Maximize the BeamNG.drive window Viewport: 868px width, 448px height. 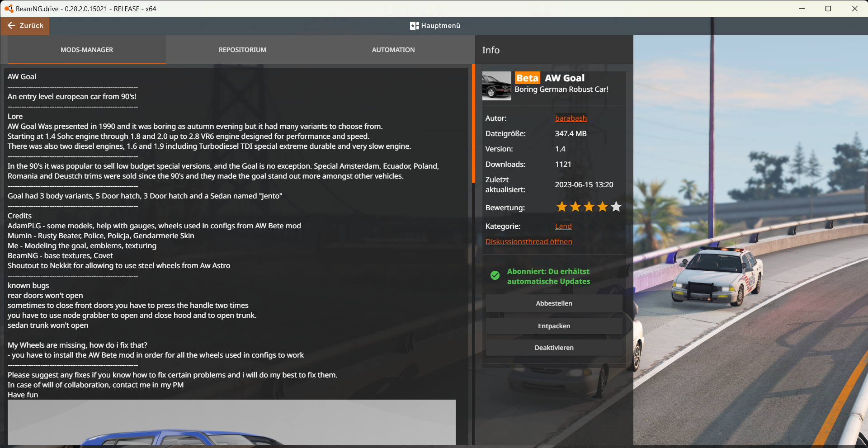coord(828,9)
